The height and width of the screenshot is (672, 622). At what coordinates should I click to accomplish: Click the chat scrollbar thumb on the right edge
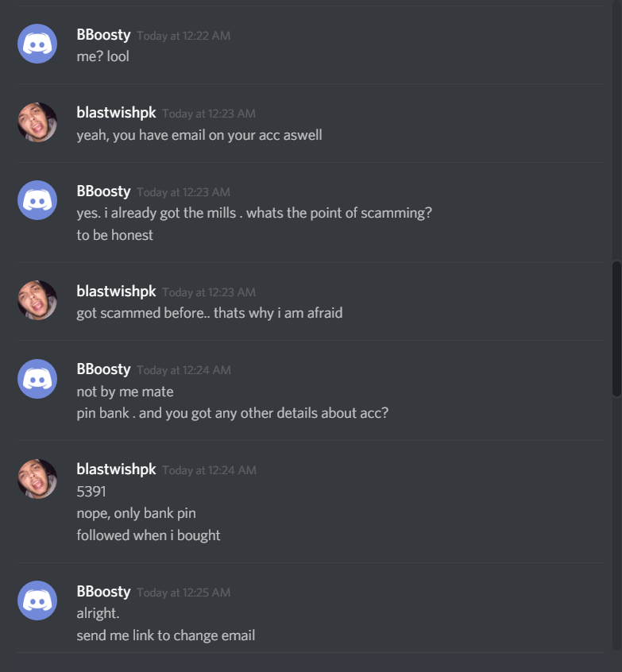point(617,329)
